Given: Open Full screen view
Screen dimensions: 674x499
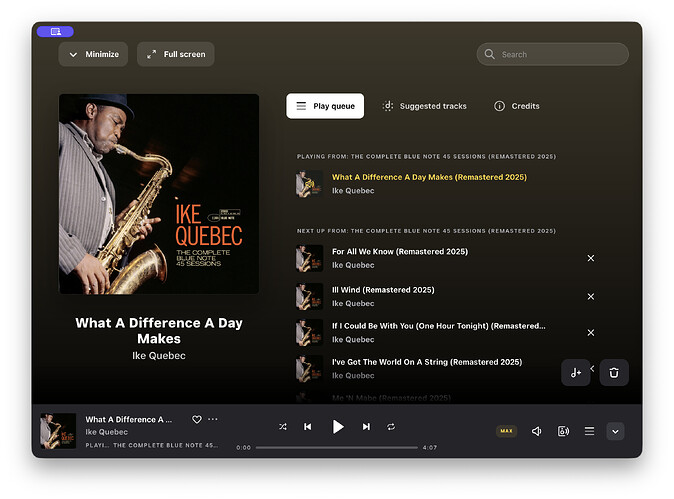Looking at the screenshot, I should pyautogui.click(x=176, y=54).
